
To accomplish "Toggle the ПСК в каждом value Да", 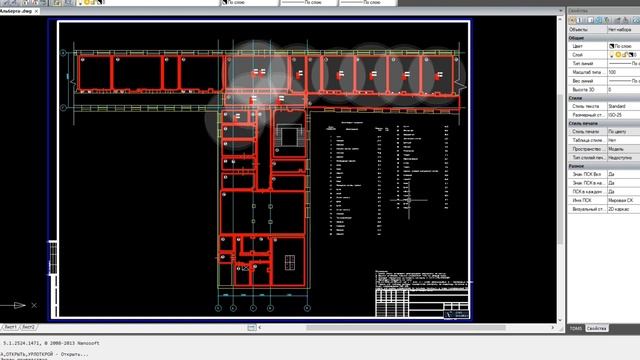I will tap(624, 191).
